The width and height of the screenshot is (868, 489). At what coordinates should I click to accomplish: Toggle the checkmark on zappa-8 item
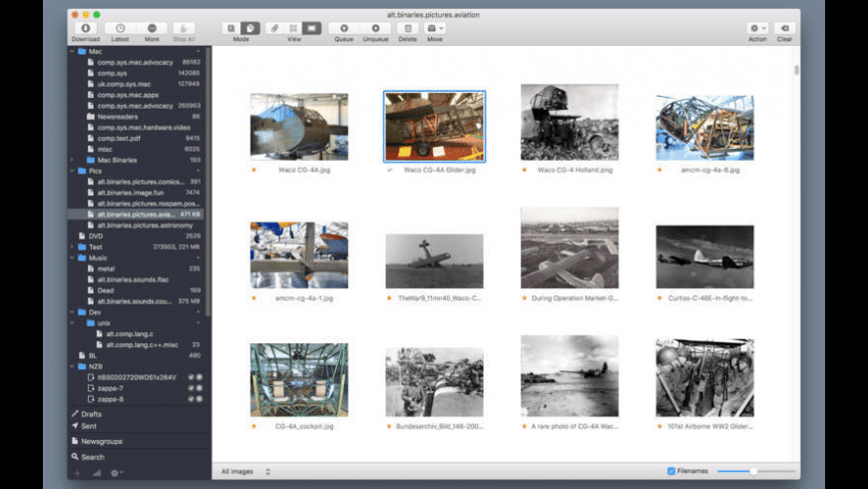[x=191, y=399]
